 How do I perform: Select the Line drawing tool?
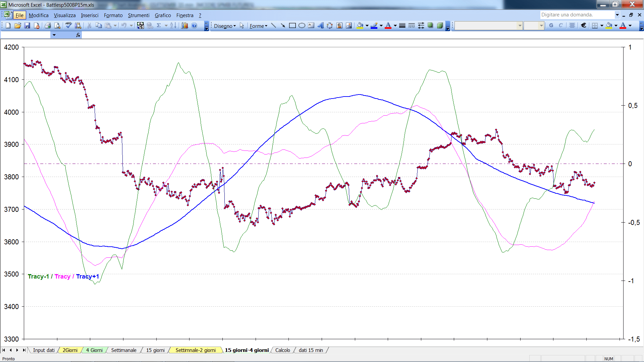[273, 25]
